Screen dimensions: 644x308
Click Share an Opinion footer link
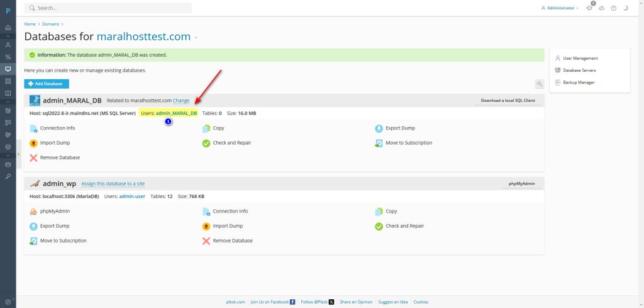(356, 302)
